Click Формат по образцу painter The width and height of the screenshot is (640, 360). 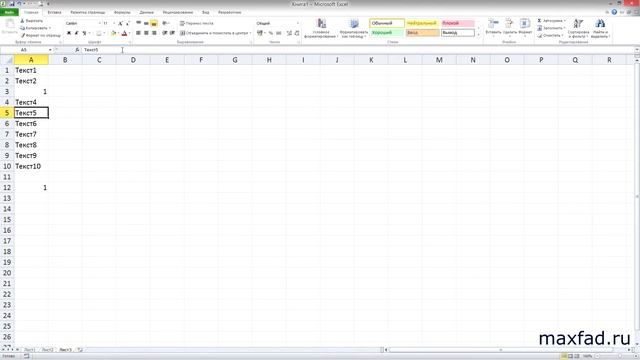coord(40,36)
